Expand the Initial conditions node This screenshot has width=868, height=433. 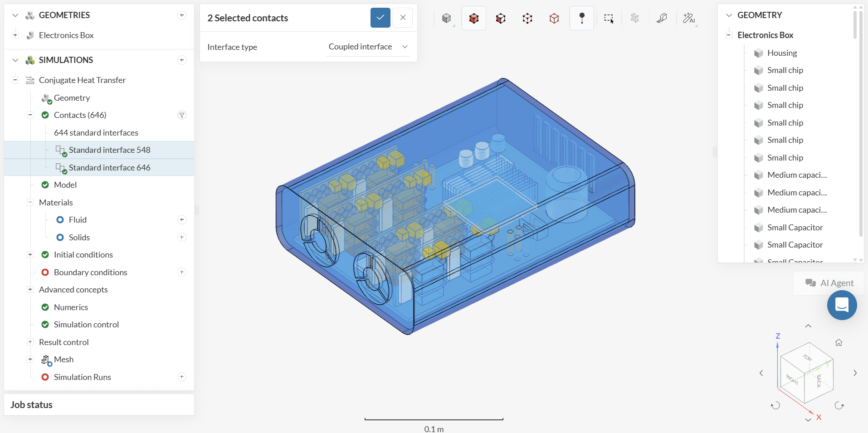pyautogui.click(x=30, y=255)
